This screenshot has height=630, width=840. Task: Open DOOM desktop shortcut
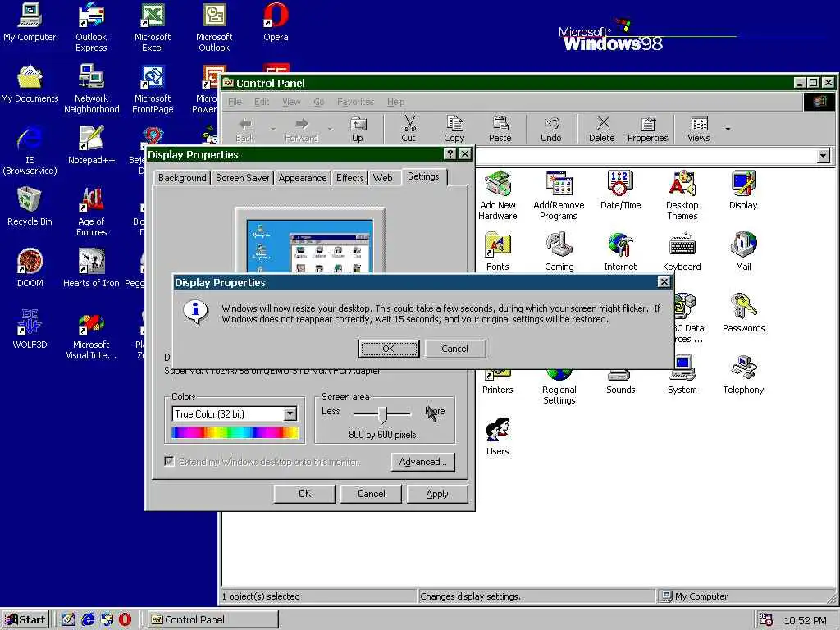click(x=30, y=268)
